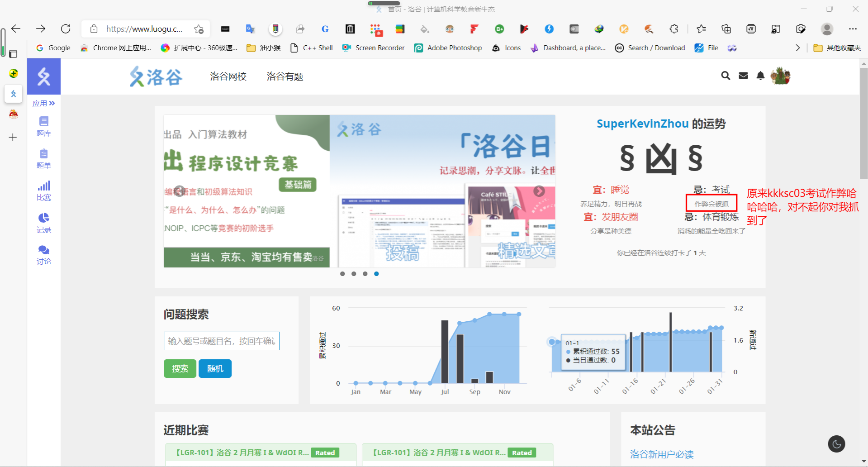Screen dimensions: 868x467
Task: Open 洛谷有题 in top navigation
Action: pos(285,76)
